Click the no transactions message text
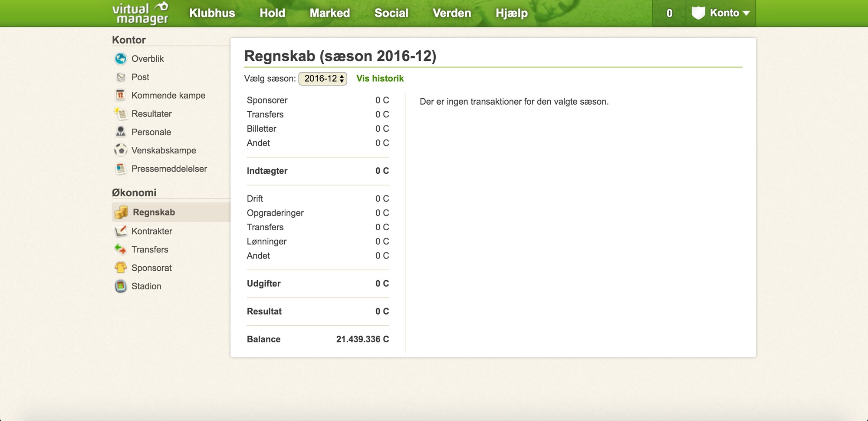 click(514, 102)
